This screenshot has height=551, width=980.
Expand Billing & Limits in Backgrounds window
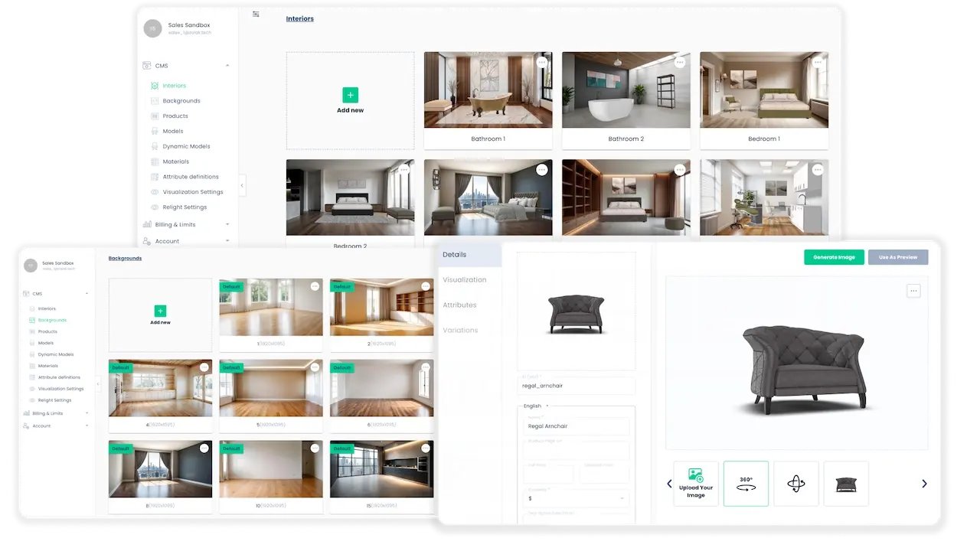pos(87,413)
